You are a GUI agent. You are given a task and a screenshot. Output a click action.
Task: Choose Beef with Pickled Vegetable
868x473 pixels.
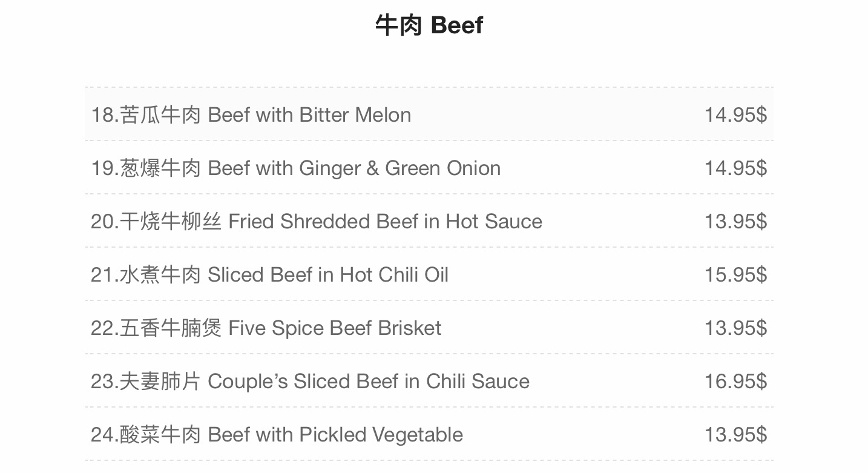(335, 435)
